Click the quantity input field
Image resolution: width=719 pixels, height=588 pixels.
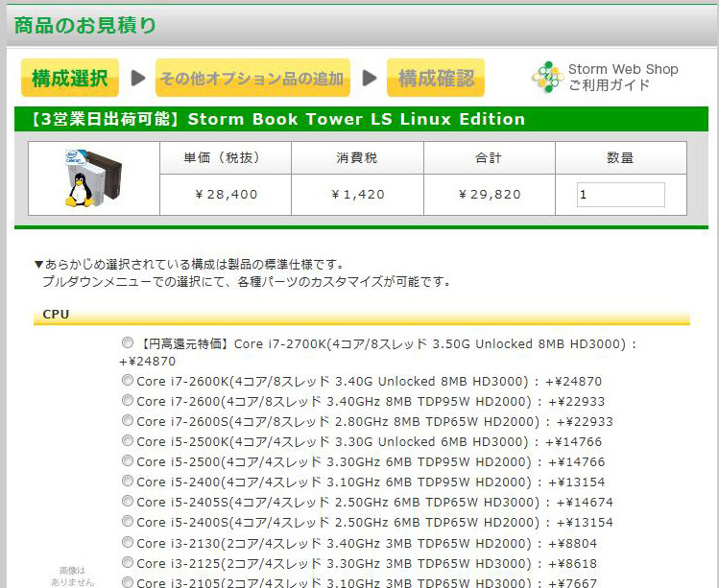(x=620, y=195)
